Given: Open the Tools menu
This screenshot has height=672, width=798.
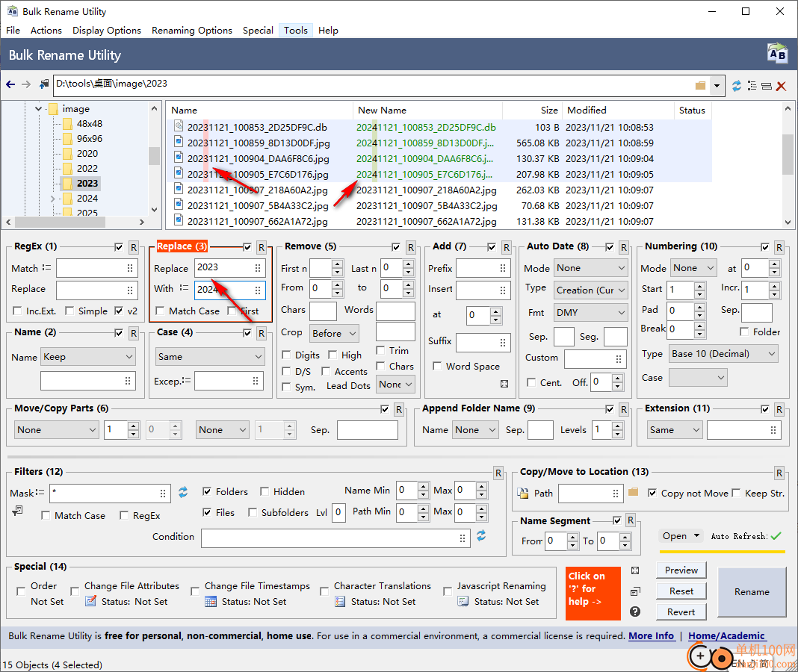Looking at the screenshot, I should click(x=296, y=31).
